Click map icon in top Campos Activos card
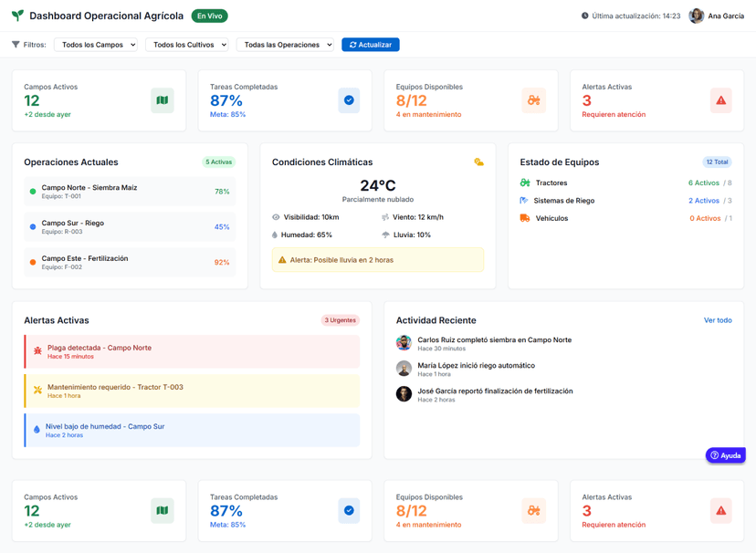This screenshot has width=756, height=553. coord(163,100)
